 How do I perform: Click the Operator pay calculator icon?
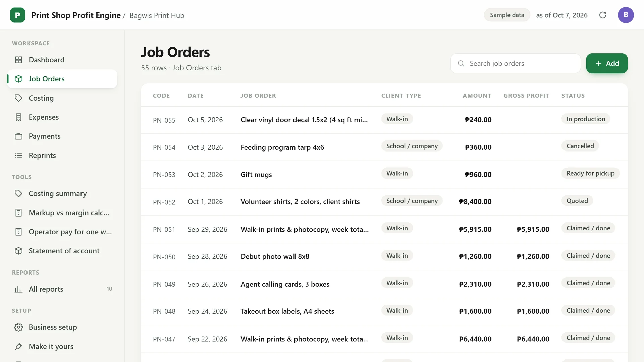tap(19, 232)
